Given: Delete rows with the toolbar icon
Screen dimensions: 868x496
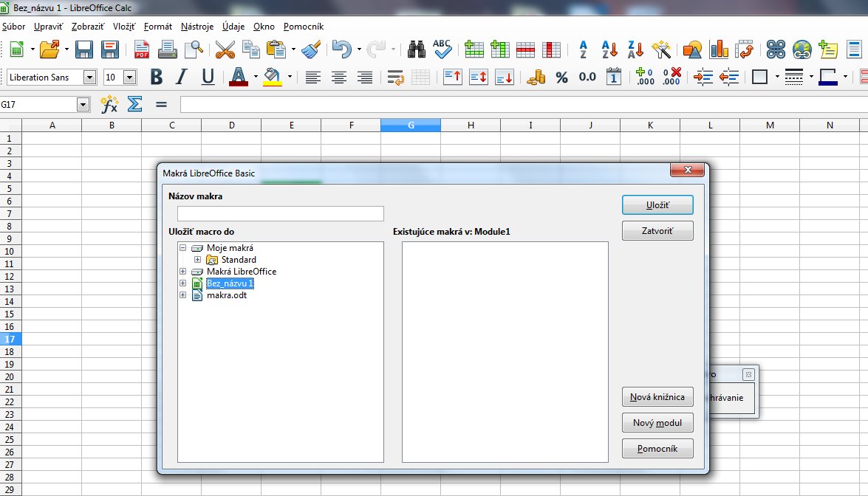Looking at the screenshot, I should (525, 49).
